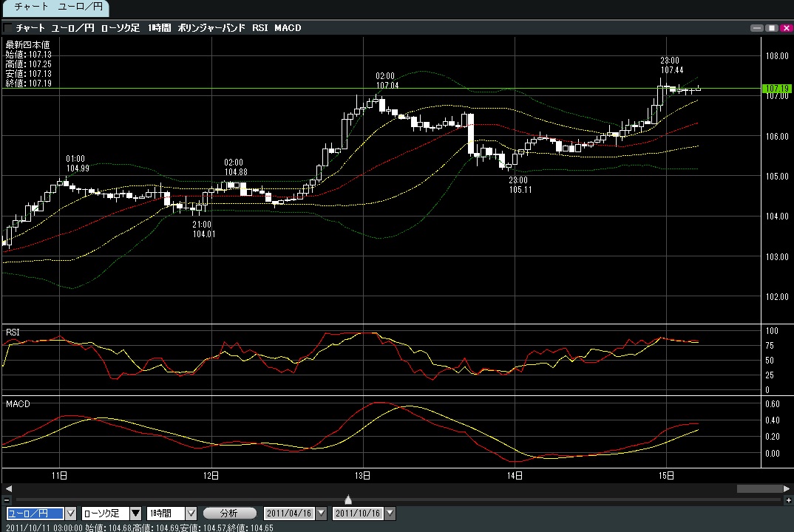This screenshot has height=532, width=794.
Task: Minimize the chart panel
Action: tap(757, 28)
